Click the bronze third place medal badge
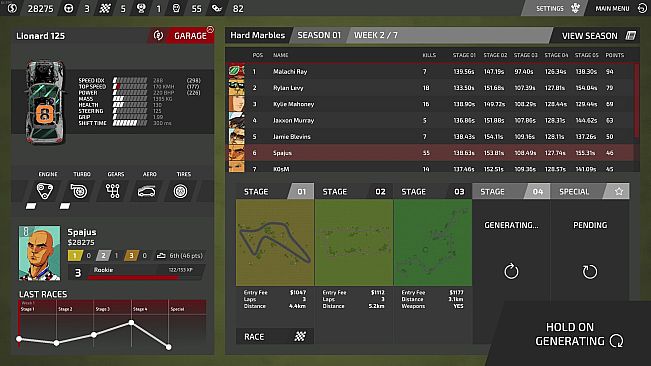The image size is (651, 366). (131, 256)
